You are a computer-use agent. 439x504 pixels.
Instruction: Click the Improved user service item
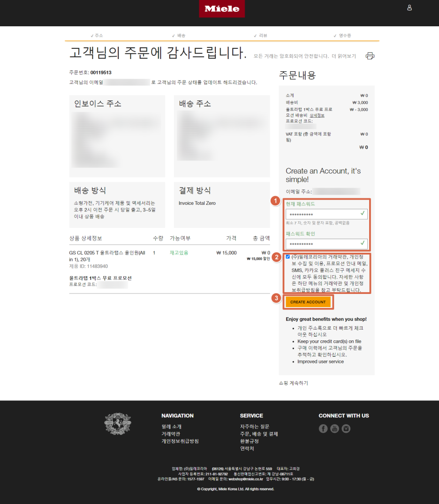click(321, 361)
